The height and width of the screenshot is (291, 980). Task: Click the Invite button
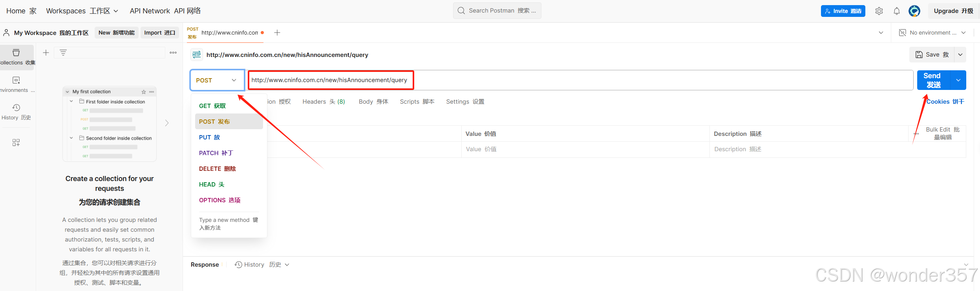coord(843,11)
